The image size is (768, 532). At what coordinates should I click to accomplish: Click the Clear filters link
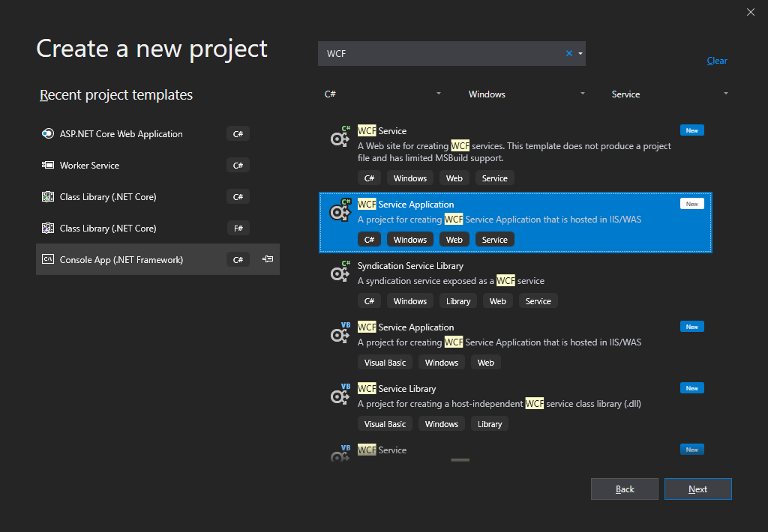(x=716, y=61)
